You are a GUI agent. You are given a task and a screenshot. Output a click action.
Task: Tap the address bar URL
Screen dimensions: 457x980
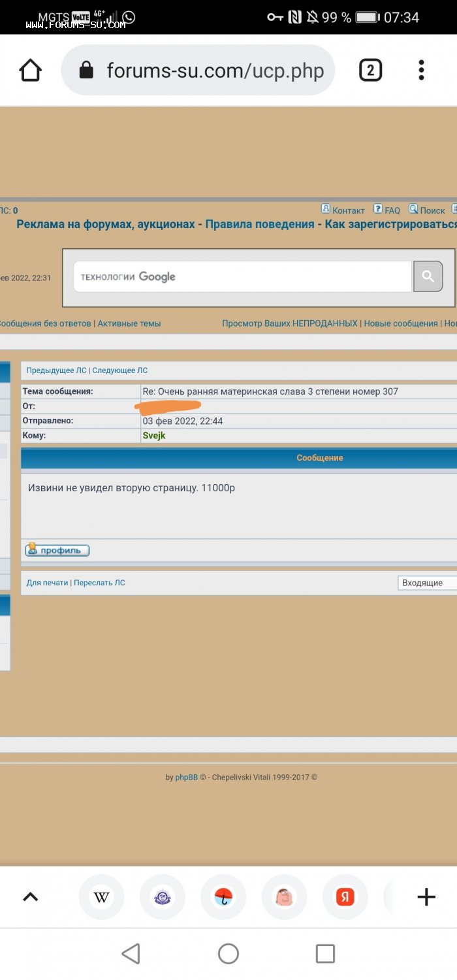pyautogui.click(x=214, y=71)
